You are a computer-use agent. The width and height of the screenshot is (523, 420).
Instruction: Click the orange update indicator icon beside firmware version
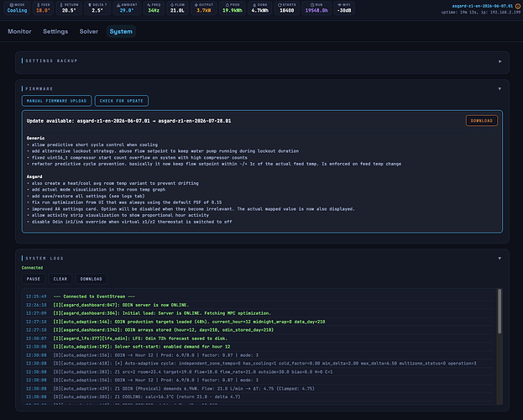[518, 6]
